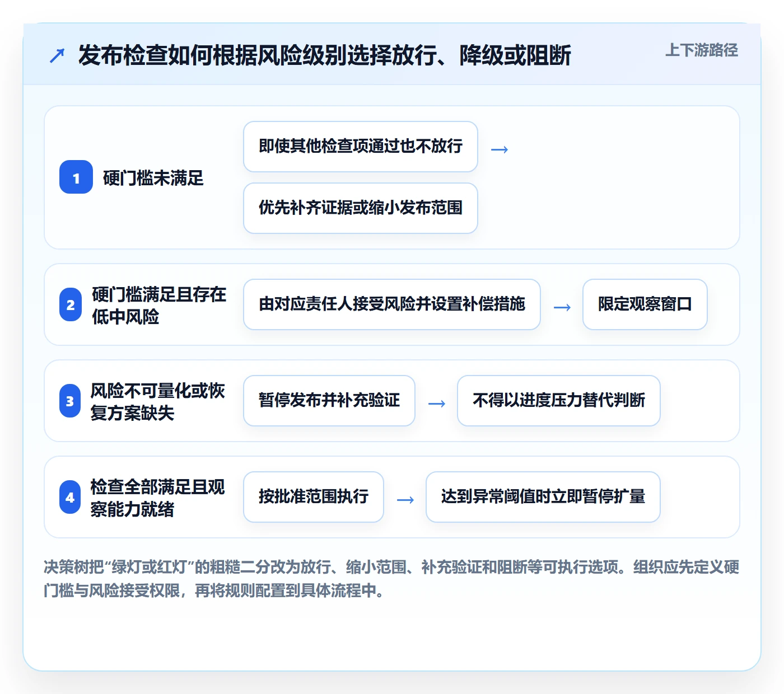Open the 达到异常阈值时立即暂停扩量 box
Screen dimensions: 784x694
pos(543,497)
